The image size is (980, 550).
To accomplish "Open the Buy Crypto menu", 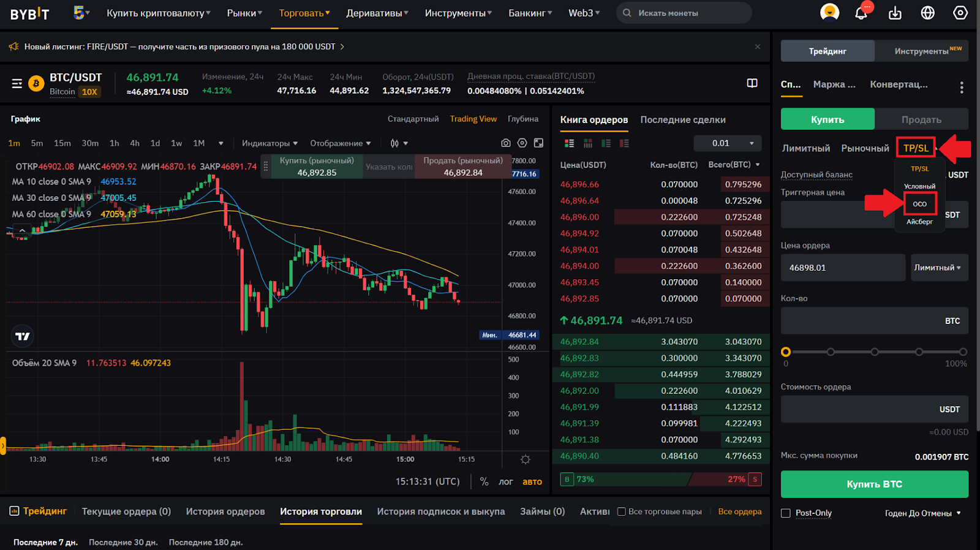I will tap(159, 13).
